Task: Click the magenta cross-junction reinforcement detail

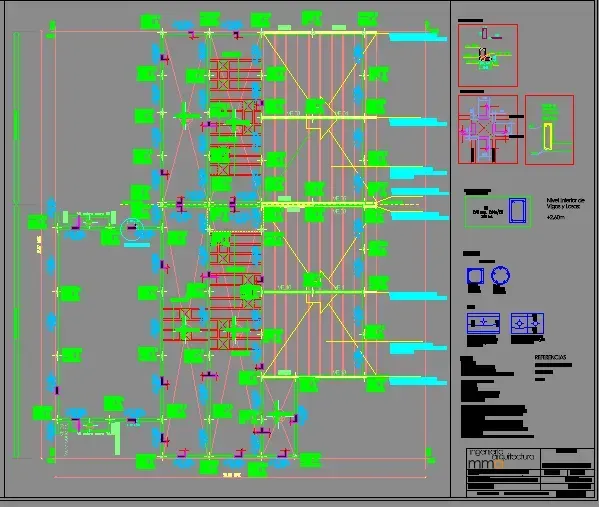Action: [x=488, y=130]
